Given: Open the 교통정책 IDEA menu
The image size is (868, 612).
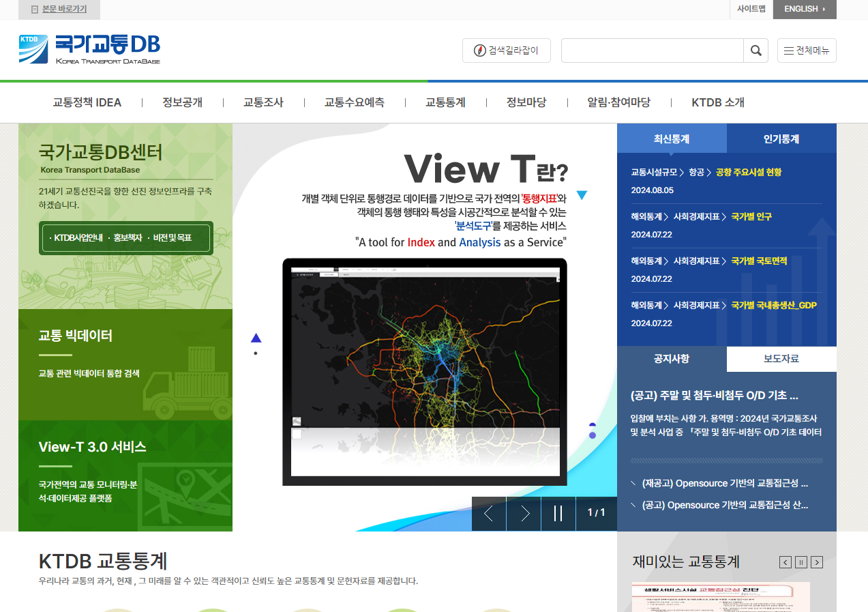Looking at the screenshot, I should 87,102.
